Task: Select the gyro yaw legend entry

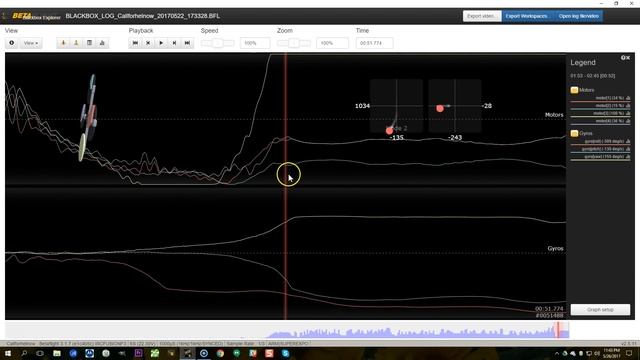Action: pyautogui.click(x=600, y=157)
